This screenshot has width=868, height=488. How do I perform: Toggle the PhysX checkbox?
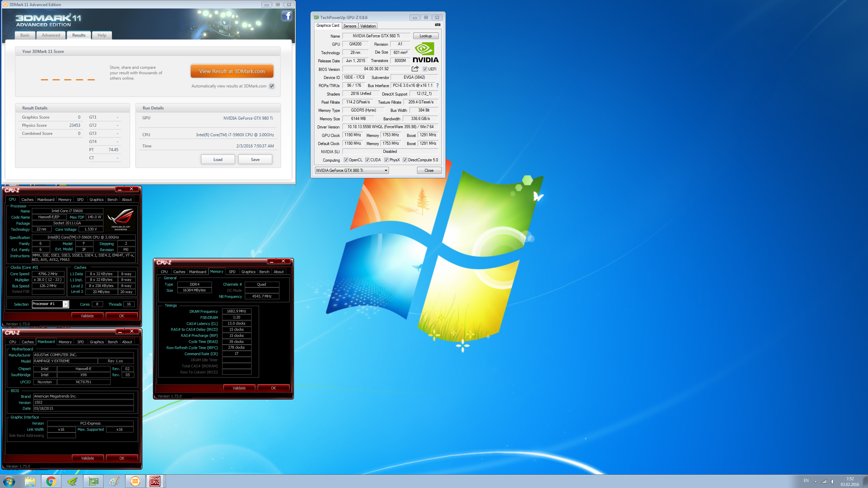386,160
